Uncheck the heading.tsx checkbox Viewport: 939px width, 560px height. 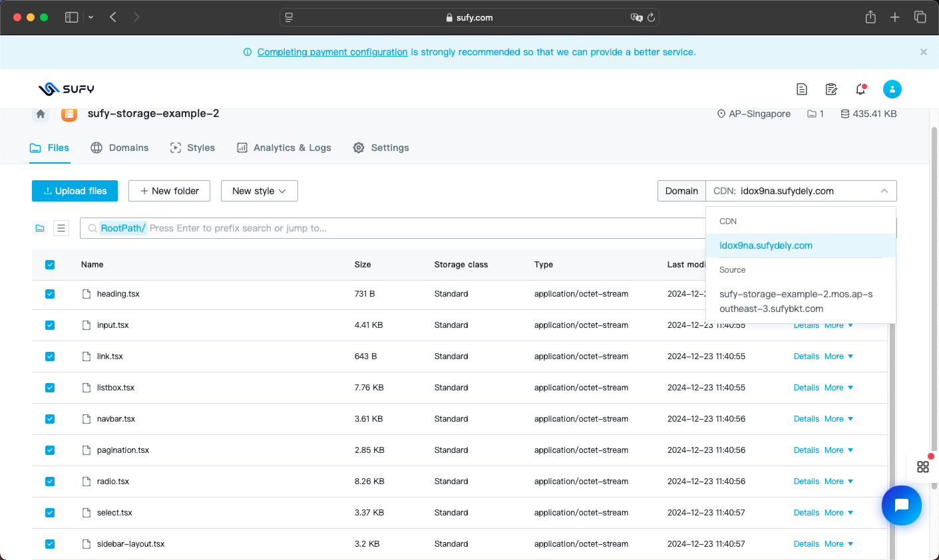(50, 294)
